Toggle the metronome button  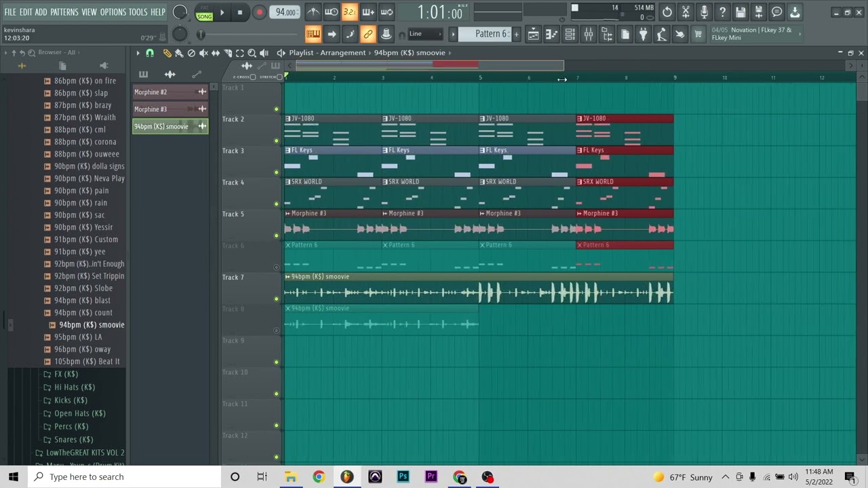(x=313, y=12)
